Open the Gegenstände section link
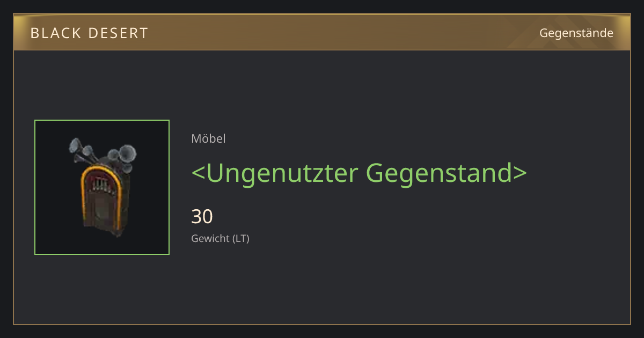 pos(576,33)
